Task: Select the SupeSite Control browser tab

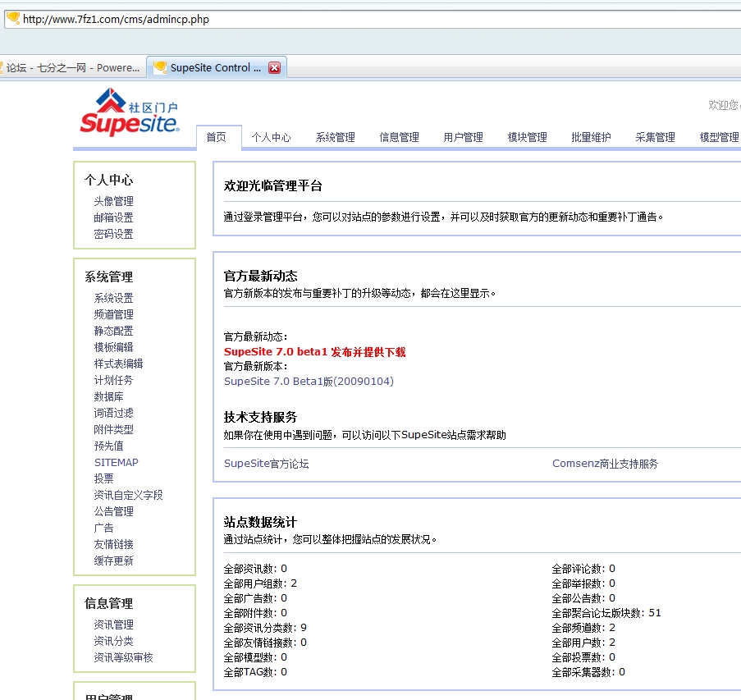Action: tap(217, 67)
